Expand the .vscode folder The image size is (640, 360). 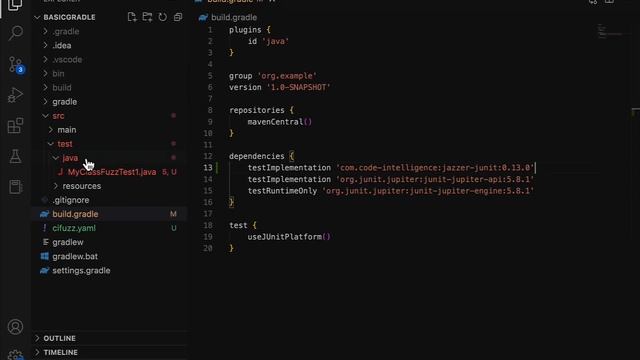click(67, 60)
